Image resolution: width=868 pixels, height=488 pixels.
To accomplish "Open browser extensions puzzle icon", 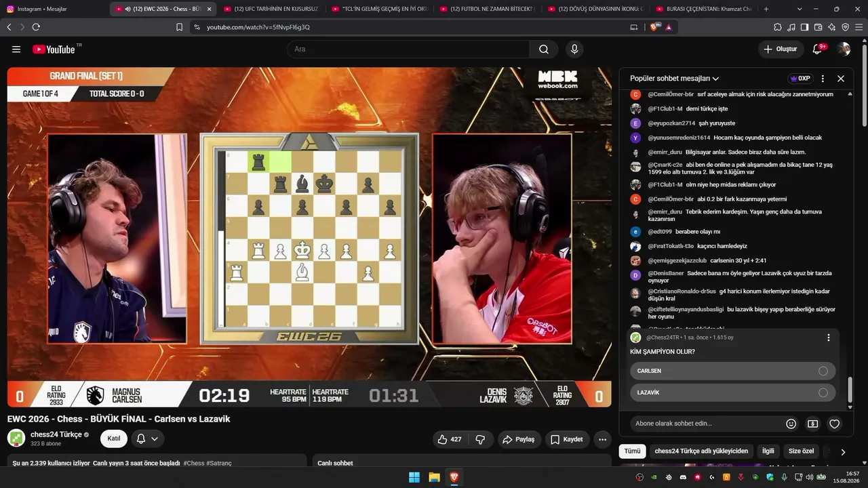I will pos(778,27).
